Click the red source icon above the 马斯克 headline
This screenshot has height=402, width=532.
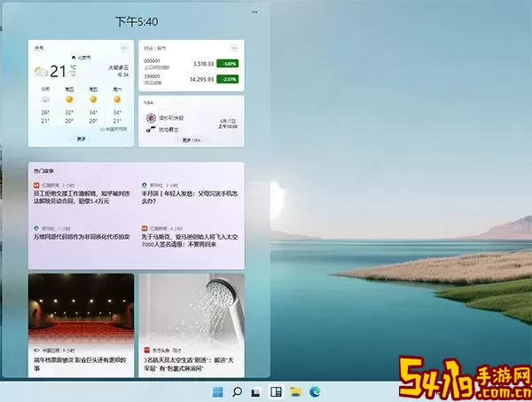tap(145, 228)
